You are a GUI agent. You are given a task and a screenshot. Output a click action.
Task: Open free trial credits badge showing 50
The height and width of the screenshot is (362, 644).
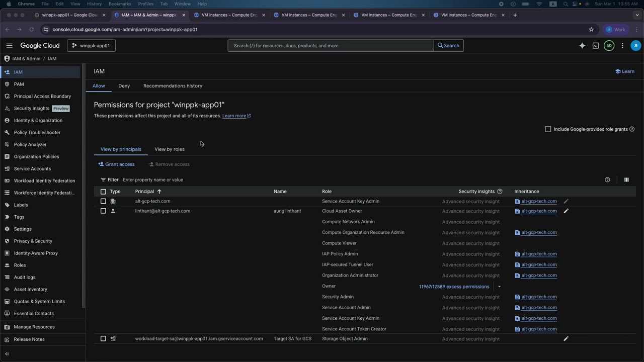point(609,45)
